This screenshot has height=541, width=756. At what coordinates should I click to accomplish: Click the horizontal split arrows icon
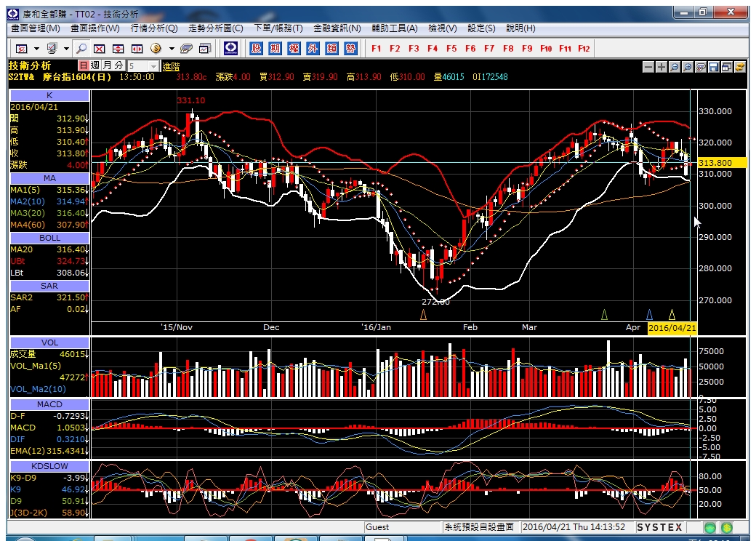137,49
